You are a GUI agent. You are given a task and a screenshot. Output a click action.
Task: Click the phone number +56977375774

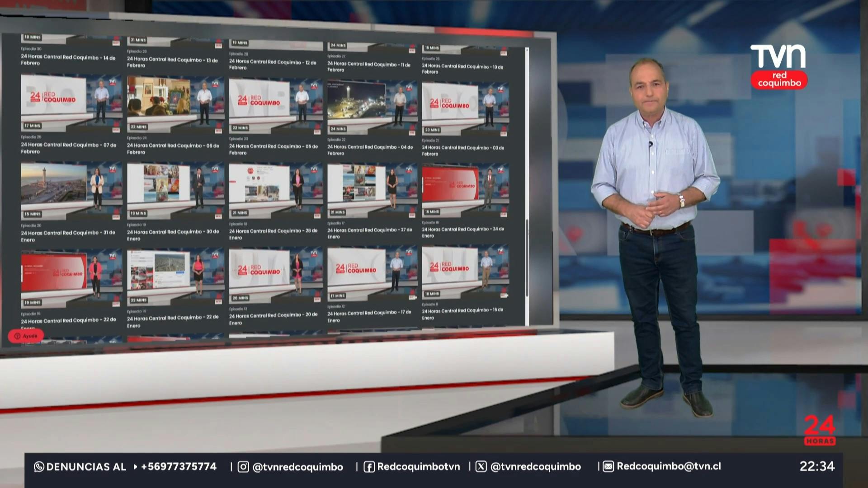pyautogui.click(x=179, y=467)
